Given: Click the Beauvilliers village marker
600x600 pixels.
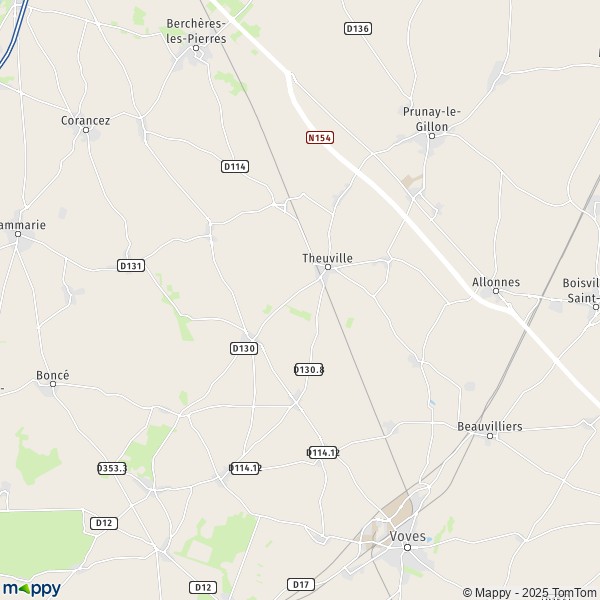Looking at the screenshot, I should click(490, 436).
